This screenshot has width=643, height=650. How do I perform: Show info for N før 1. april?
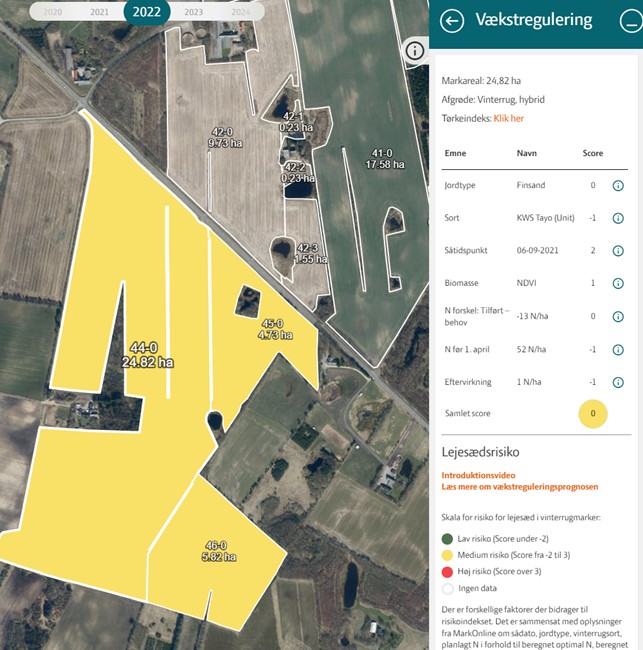(x=618, y=350)
